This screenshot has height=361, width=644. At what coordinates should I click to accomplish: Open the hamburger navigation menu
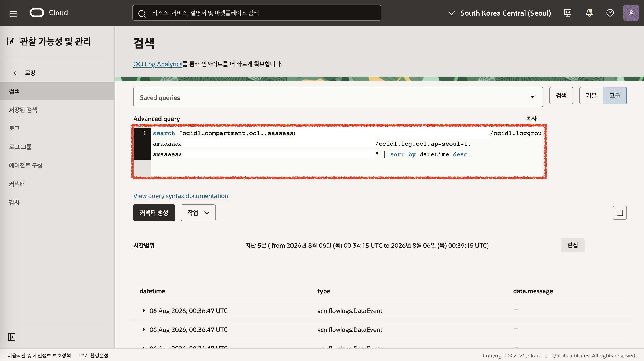[13, 13]
